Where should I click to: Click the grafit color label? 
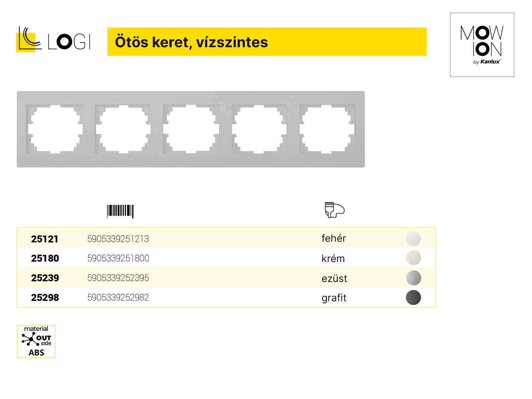tap(334, 298)
